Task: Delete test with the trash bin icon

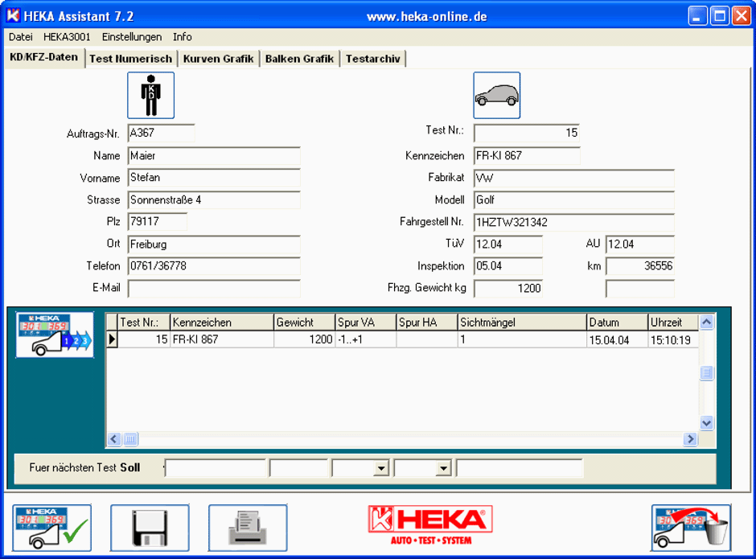Action: pyautogui.click(x=691, y=528)
